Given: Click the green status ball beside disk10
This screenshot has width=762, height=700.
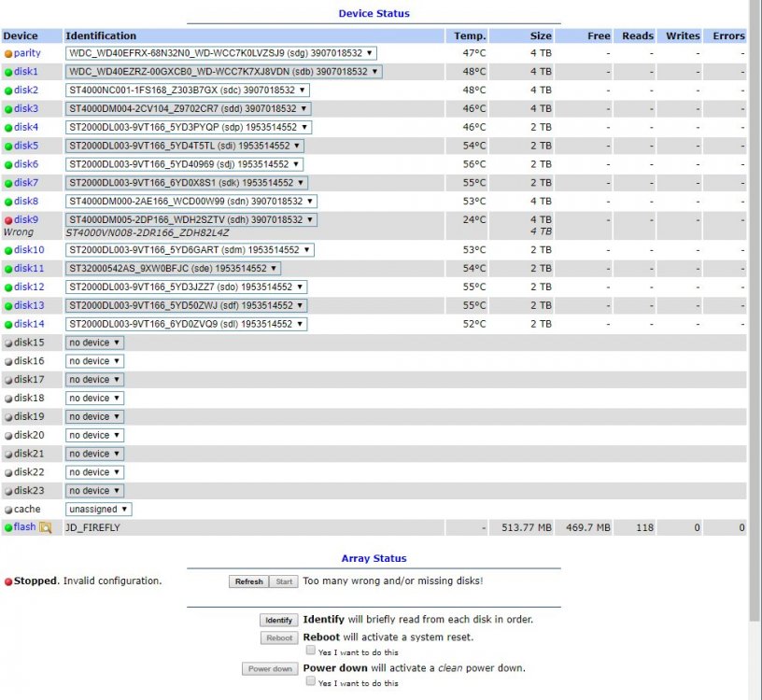Looking at the screenshot, I should tap(8, 251).
